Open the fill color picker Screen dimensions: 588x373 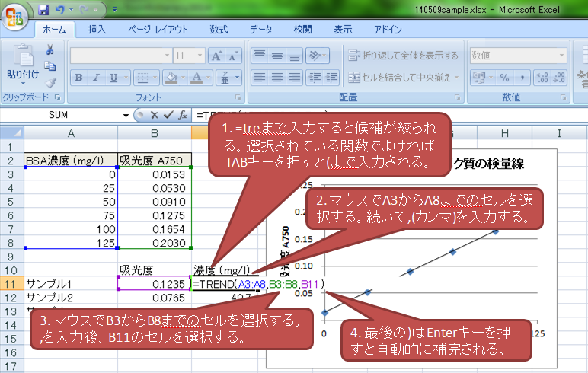pos(181,78)
